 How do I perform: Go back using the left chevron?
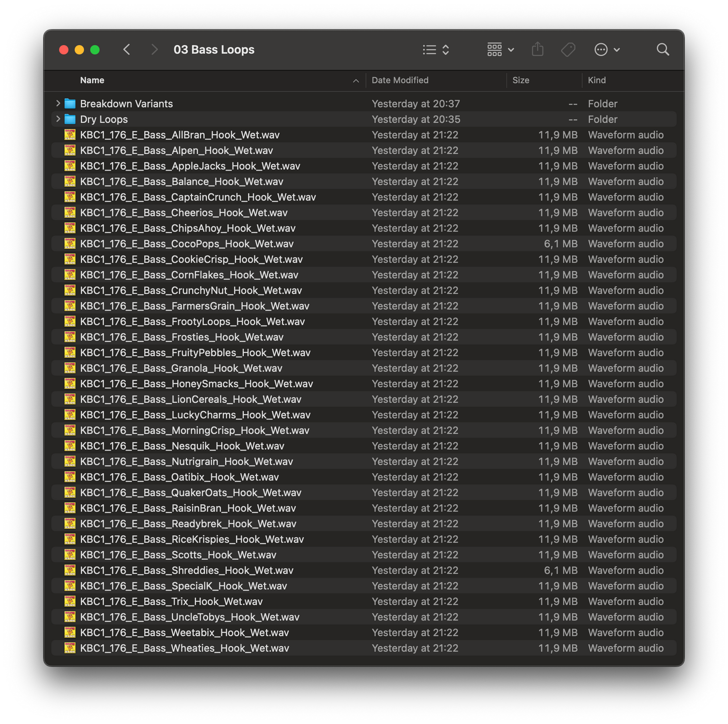(127, 49)
